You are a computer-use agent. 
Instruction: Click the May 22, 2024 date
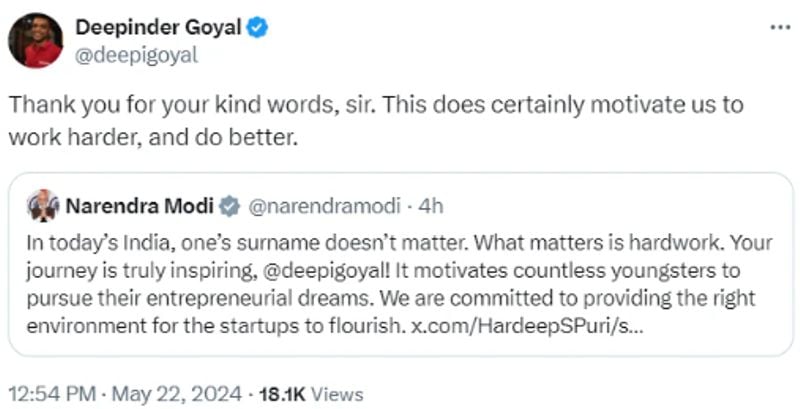[177, 394]
